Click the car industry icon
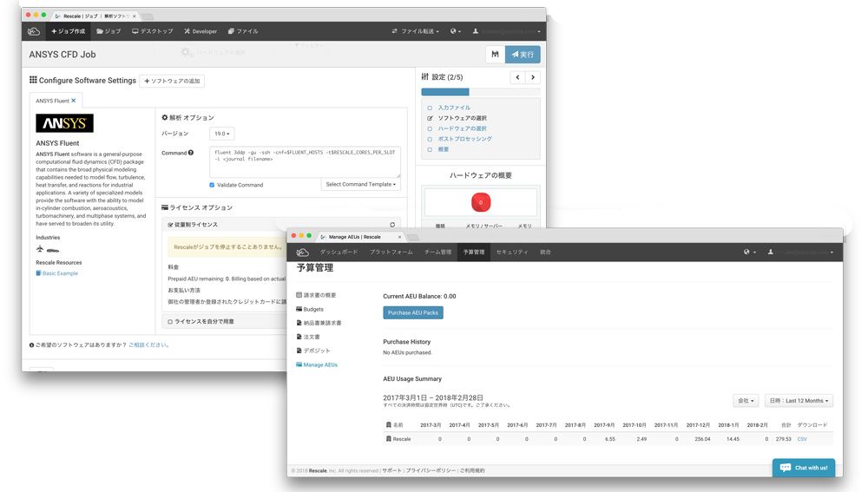The height and width of the screenshot is (492, 868). 53,250
